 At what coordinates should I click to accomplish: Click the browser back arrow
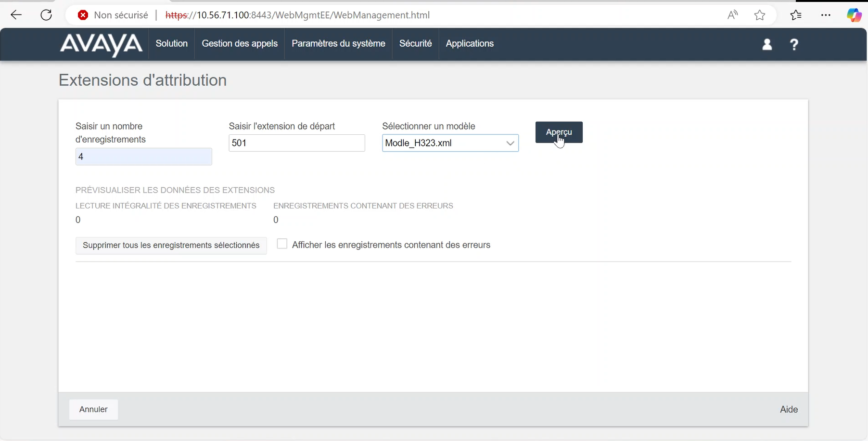pyautogui.click(x=16, y=15)
